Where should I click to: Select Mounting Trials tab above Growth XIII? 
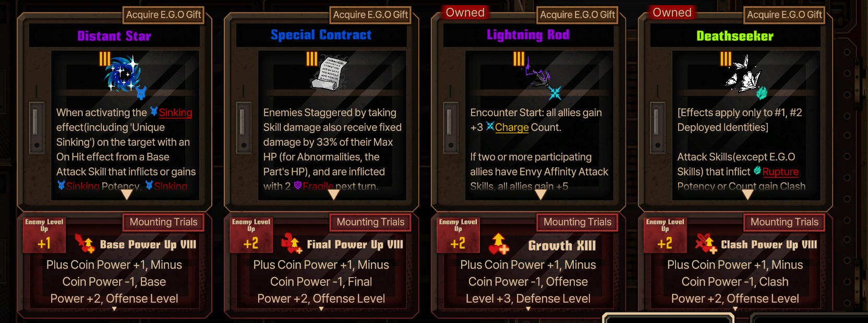click(577, 222)
